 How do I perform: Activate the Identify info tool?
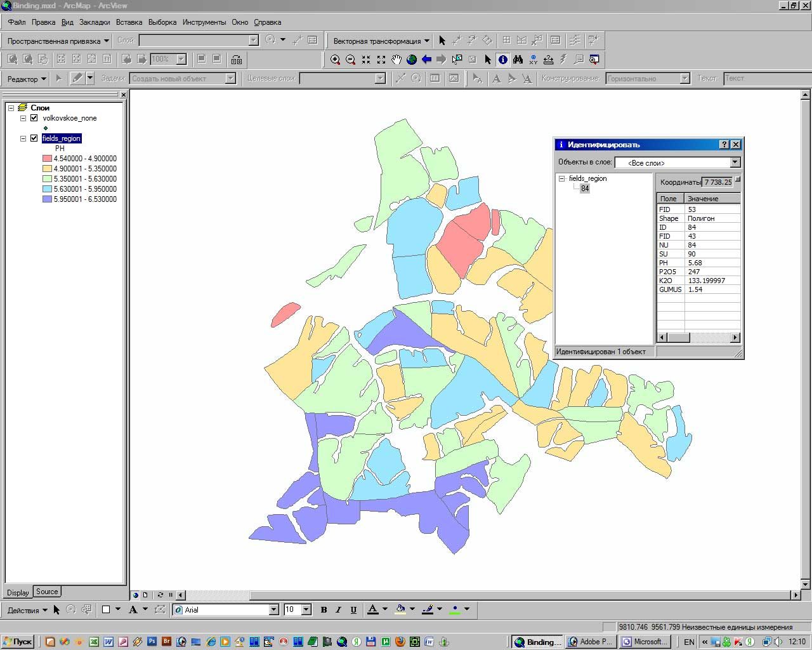[503, 60]
